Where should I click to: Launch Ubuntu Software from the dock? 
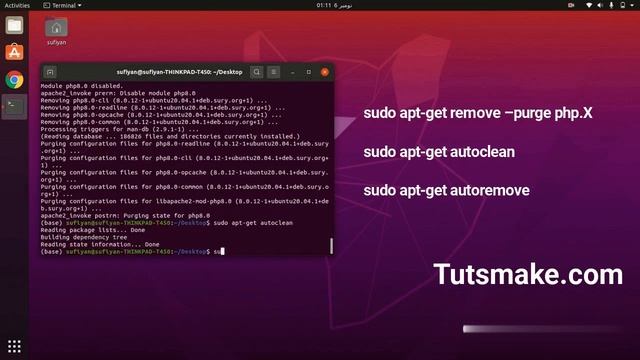coord(14,52)
